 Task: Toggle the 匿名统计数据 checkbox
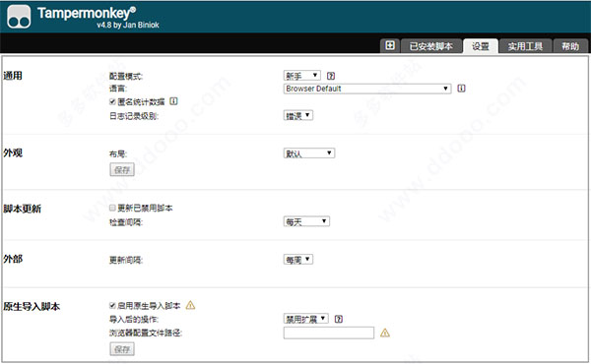pyautogui.click(x=112, y=101)
